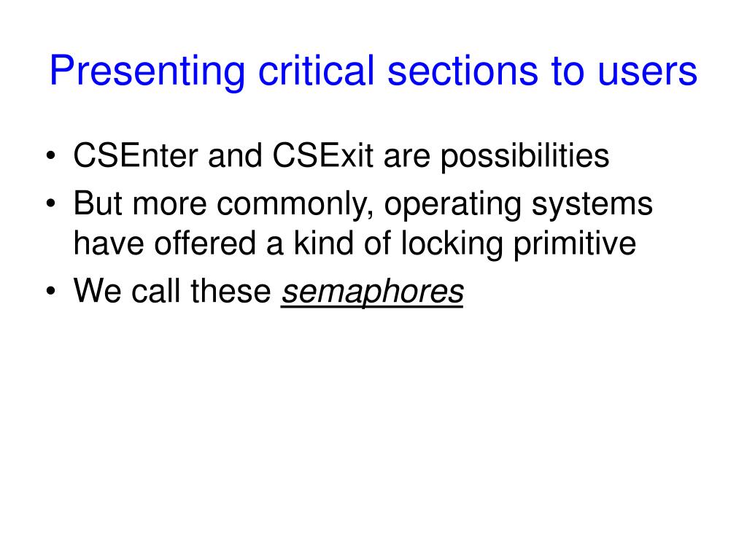Image resolution: width=747 pixels, height=560 pixels.
Task: Click the word commonly in second bullet
Action: 295,206
